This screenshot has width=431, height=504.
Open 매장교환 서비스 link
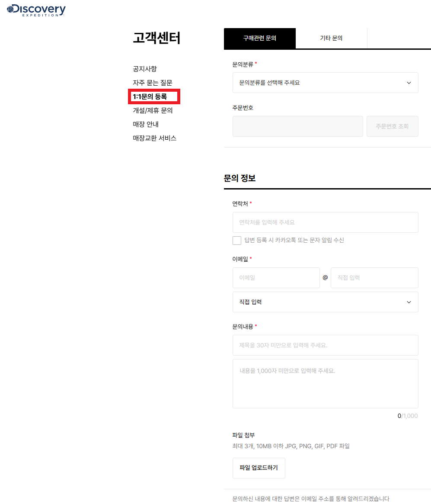point(154,138)
